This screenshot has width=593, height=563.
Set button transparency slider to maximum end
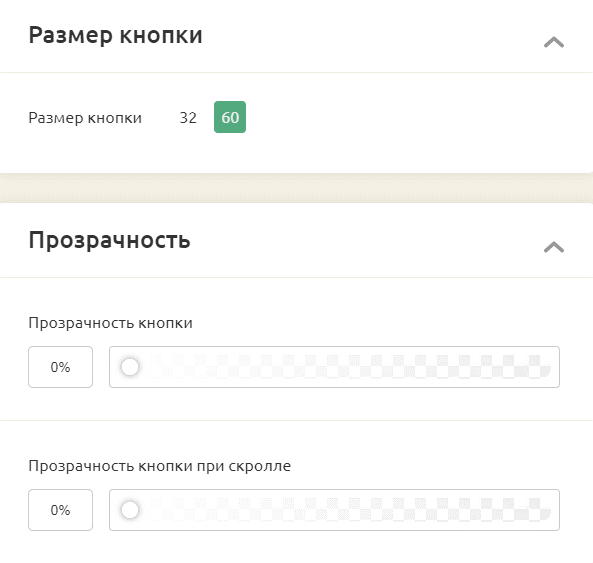[545, 367]
